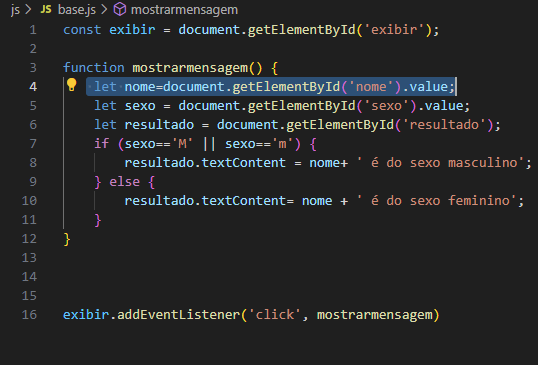Click line number 7 in the gutter

point(33,143)
